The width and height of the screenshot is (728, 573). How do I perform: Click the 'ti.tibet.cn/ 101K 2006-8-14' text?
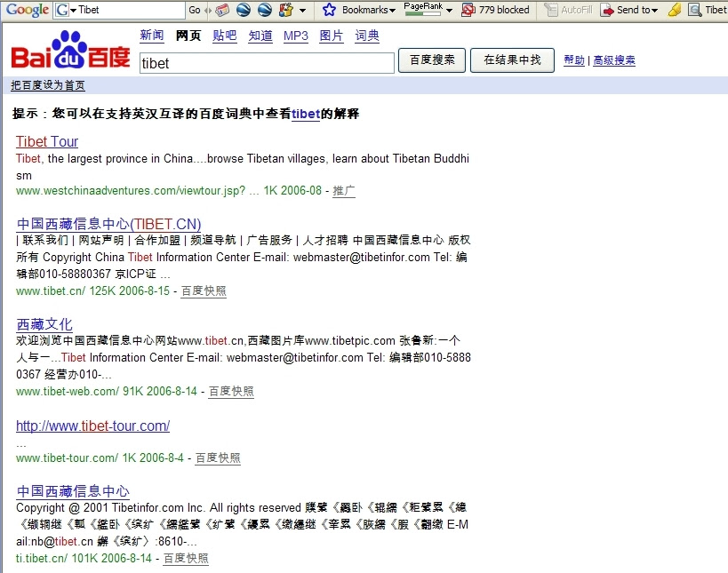point(84,558)
